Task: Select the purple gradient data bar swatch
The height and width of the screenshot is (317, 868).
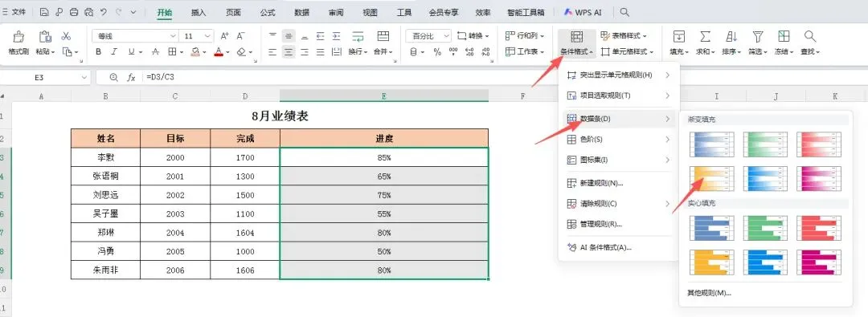Action: 819,178
